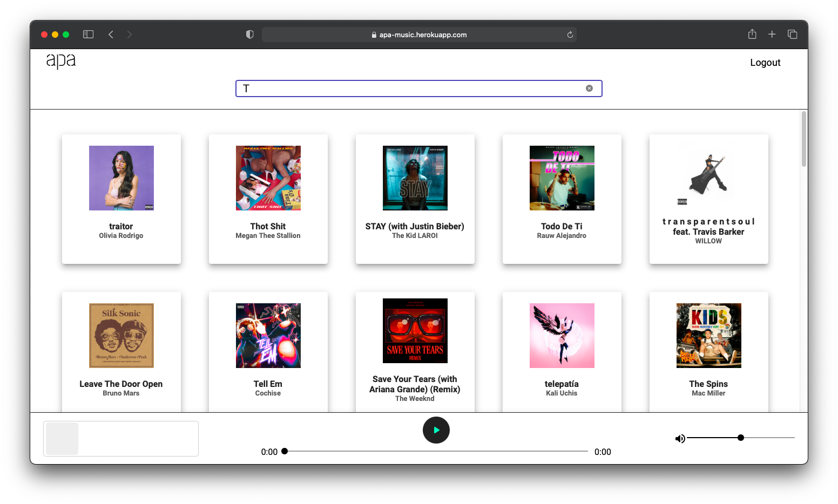
Task: Clear the search field with the X icon
Action: coord(589,88)
